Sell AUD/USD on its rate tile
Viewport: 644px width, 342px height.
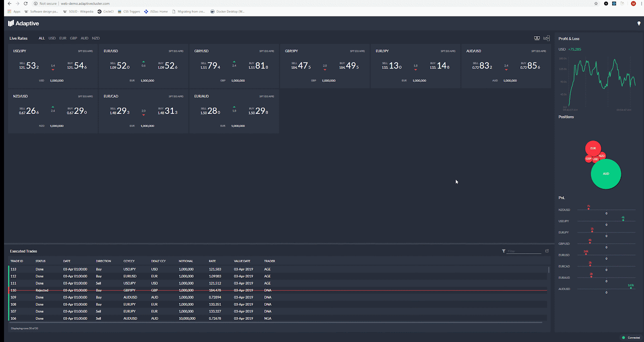[482, 66]
